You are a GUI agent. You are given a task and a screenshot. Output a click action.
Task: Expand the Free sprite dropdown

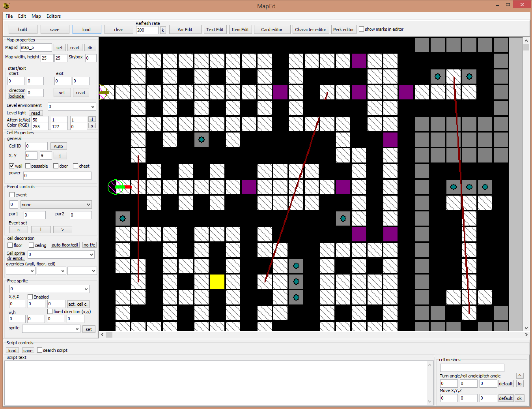point(49,289)
